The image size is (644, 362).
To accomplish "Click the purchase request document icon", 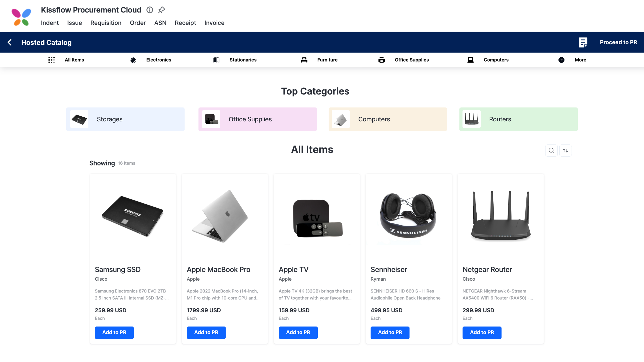I will 583,42.
